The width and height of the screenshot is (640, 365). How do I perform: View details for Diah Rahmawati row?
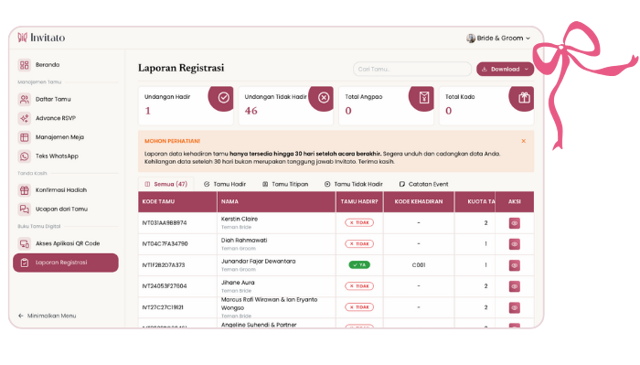click(x=514, y=244)
